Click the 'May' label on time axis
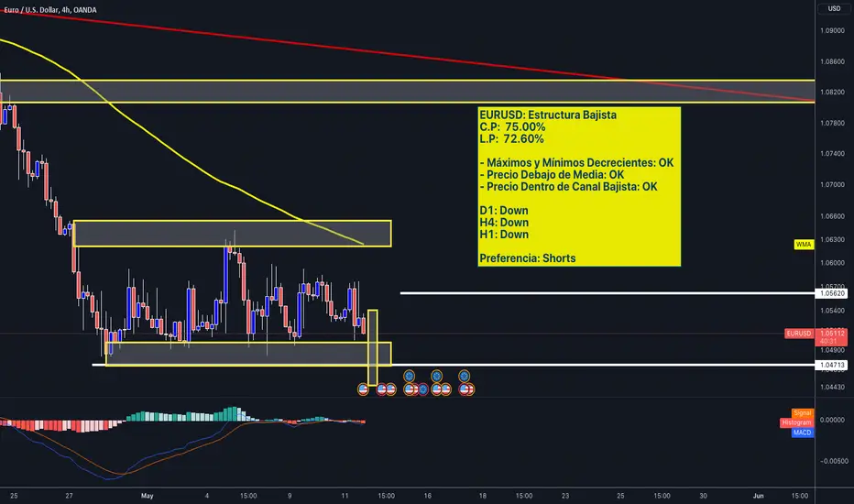The height and width of the screenshot is (504, 854). pyautogui.click(x=147, y=496)
